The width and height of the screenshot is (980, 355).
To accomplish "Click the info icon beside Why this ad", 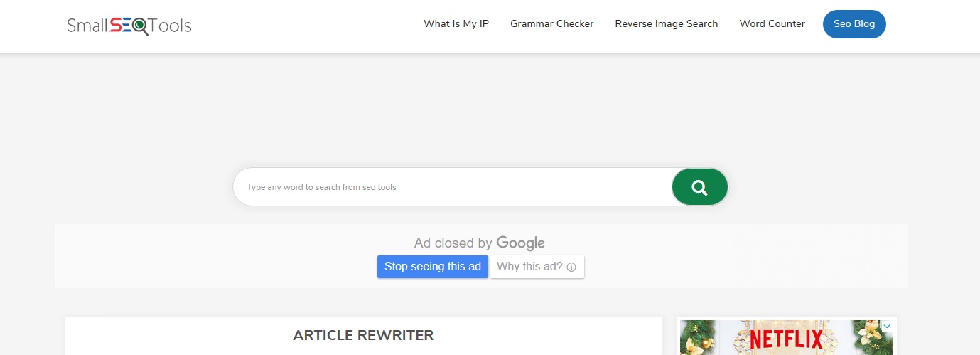I will click(571, 267).
